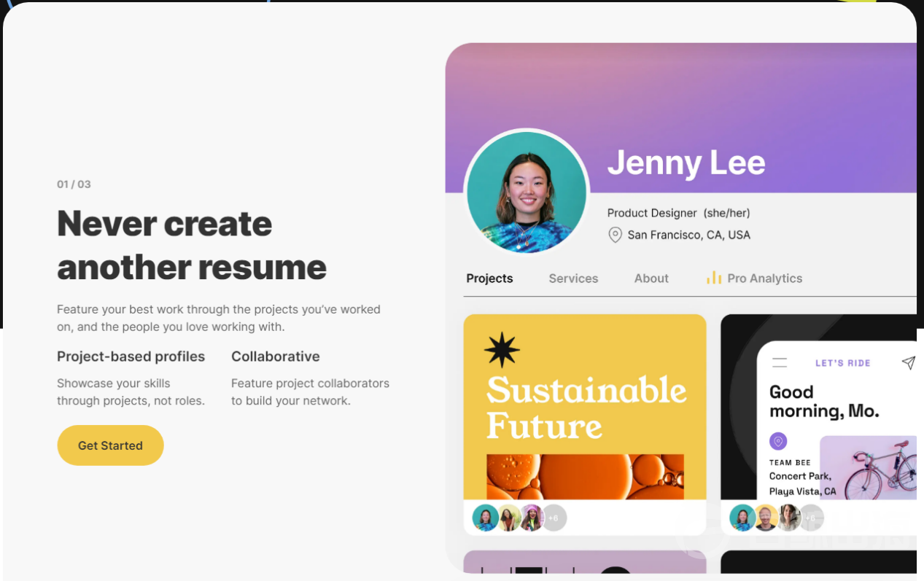Click the yellow bar chart icon
924x581 pixels.
pyautogui.click(x=713, y=278)
